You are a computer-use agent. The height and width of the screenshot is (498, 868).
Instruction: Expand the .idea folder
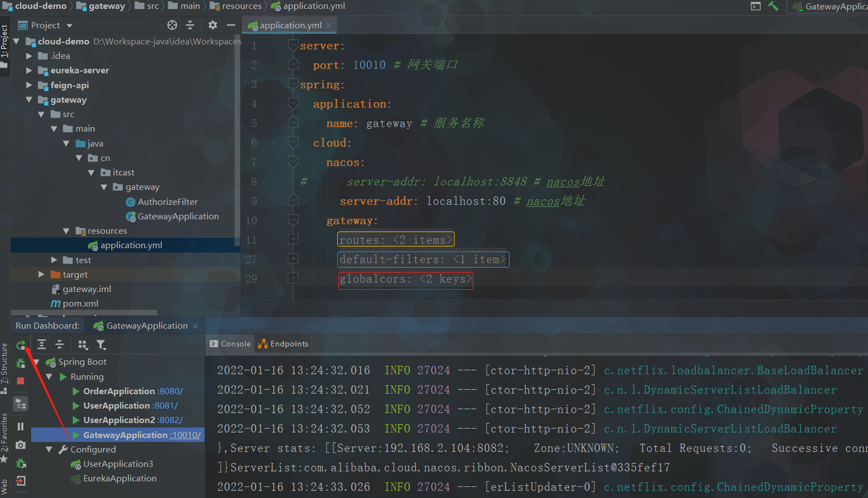pos(29,56)
